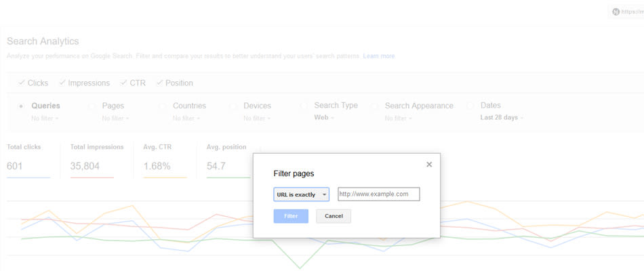
Task: Click the Filter pages dialog title
Action: 294,173
